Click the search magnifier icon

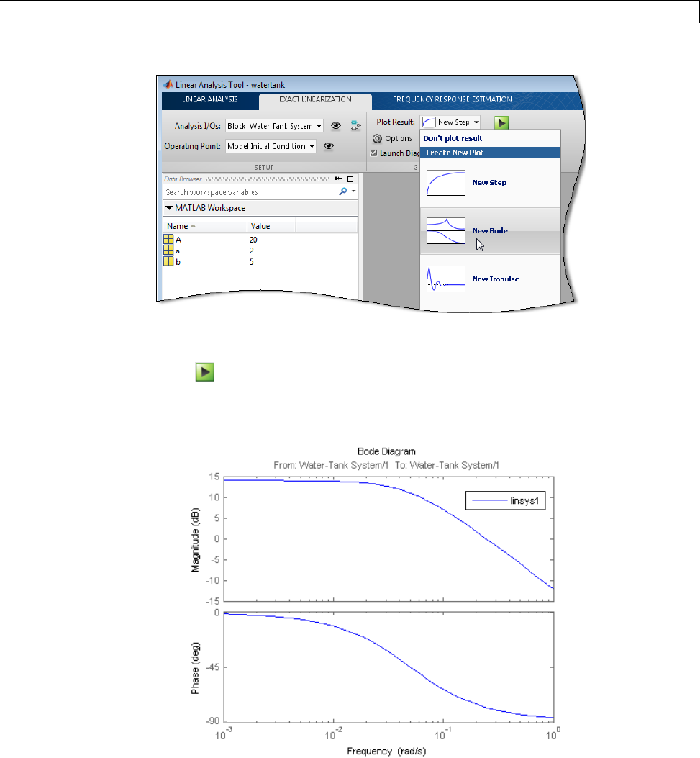pos(343,191)
